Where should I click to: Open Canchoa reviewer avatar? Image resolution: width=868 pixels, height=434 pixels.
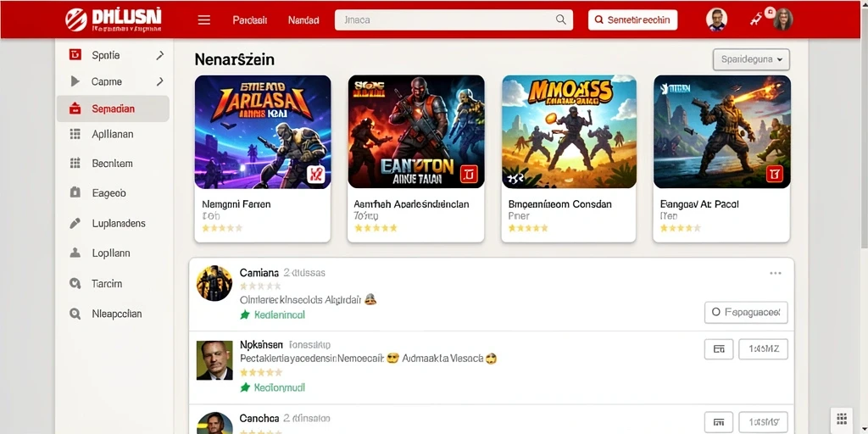pyautogui.click(x=214, y=423)
